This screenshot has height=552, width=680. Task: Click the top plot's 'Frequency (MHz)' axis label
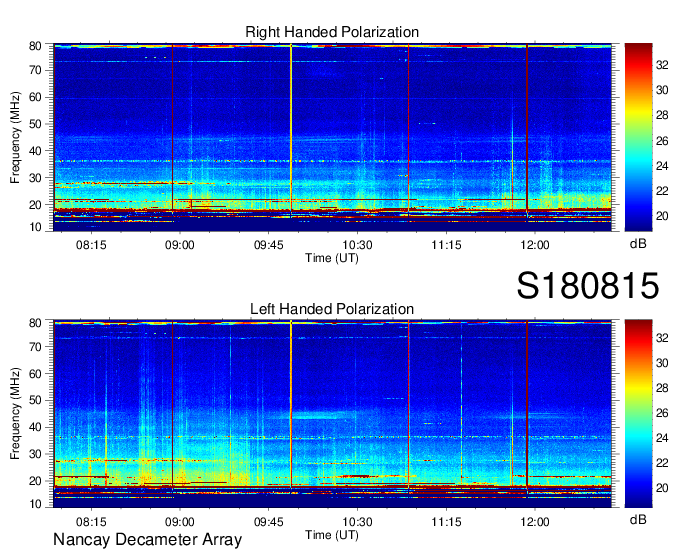point(15,137)
